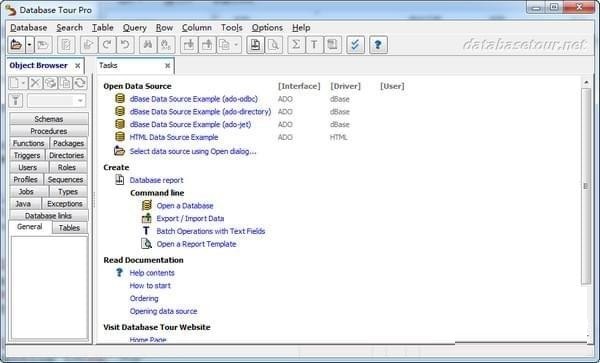This screenshot has width=600, height=363.
Task: Click the Database report link
Action: (157, 180)
